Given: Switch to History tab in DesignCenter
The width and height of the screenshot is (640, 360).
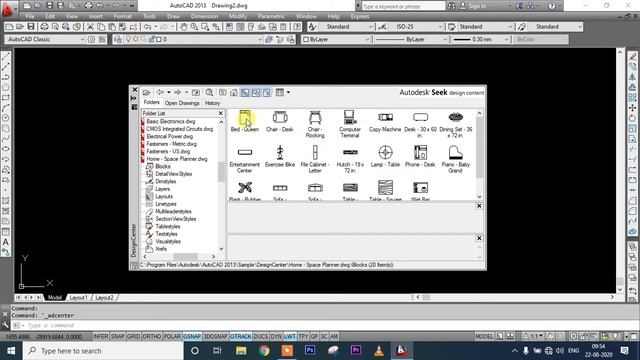Looking at the screenshot, I should click(x=212, y=103).
